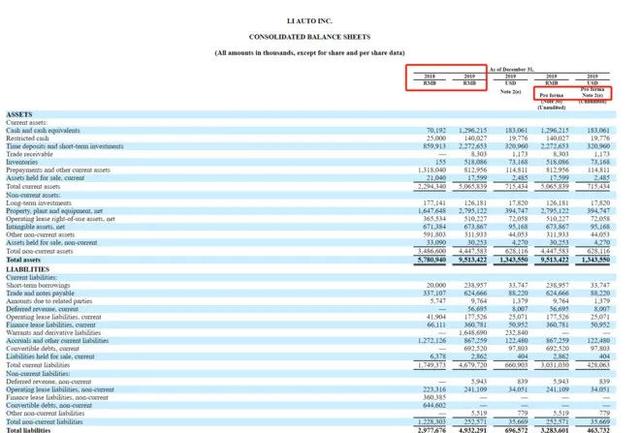Select the bold 'ASSETS' section heading
The height and width of the screenshot is (433, 640).
[19, 115]
